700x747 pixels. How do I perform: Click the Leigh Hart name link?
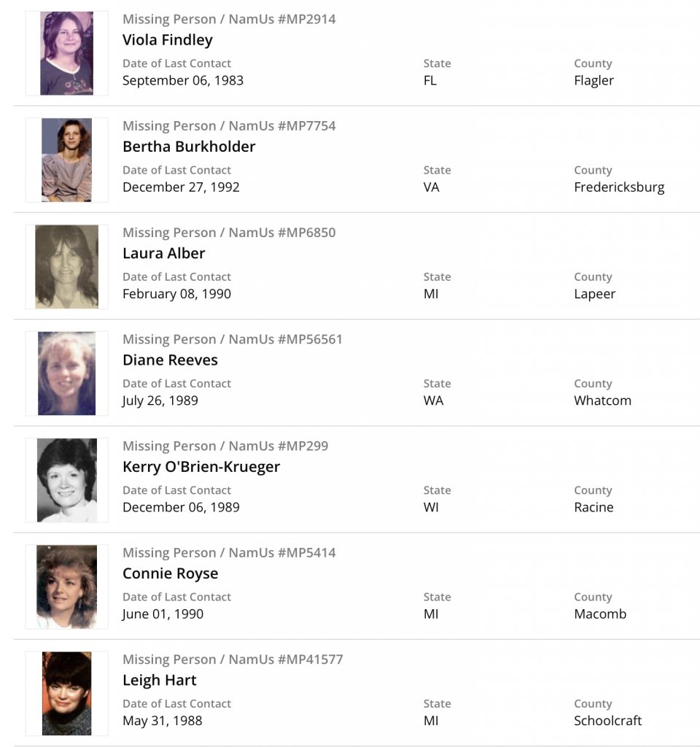159,680
